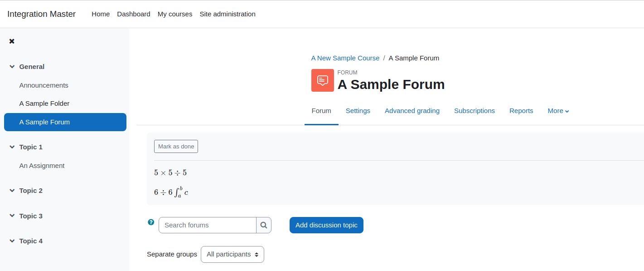The width and height of the screenshot is (644, 271).
Task: Open the Reports tab
Action: coord(521,111)
